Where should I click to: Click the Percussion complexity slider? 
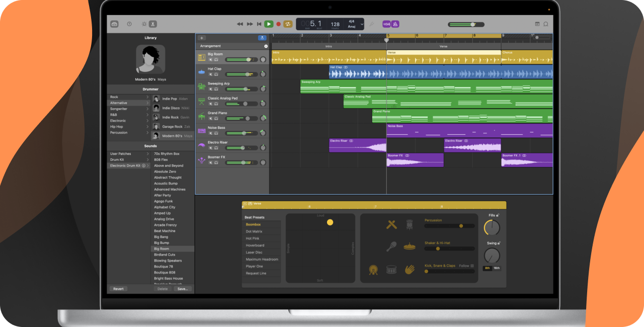449,226
